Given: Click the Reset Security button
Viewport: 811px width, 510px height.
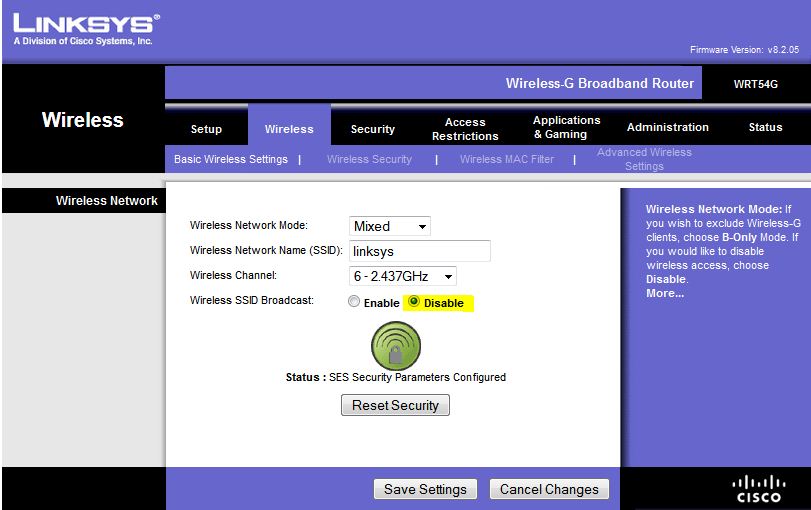Looking at the screenshot, I should pos(395,405).
